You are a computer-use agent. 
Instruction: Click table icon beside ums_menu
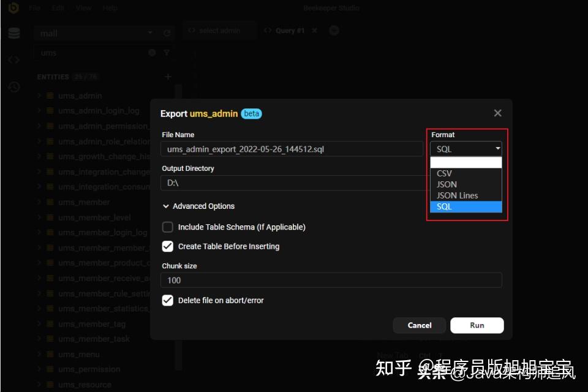(50, 354)
